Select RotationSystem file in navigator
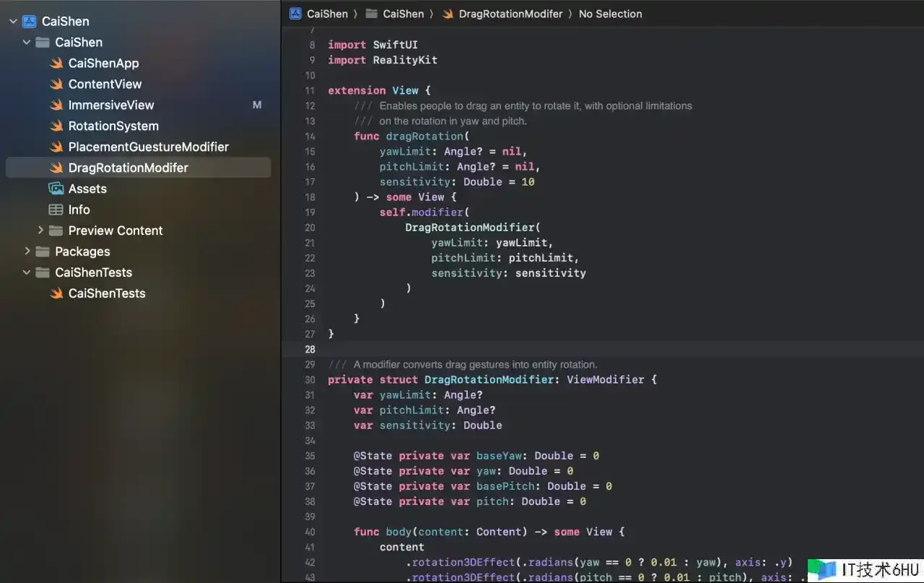 113,126
